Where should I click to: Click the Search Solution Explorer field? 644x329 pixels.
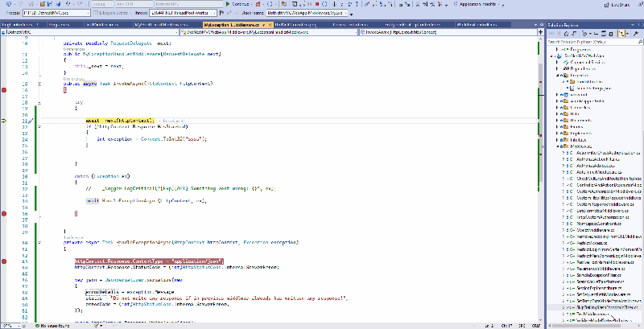pyautogui.click(x=595, y=42)
